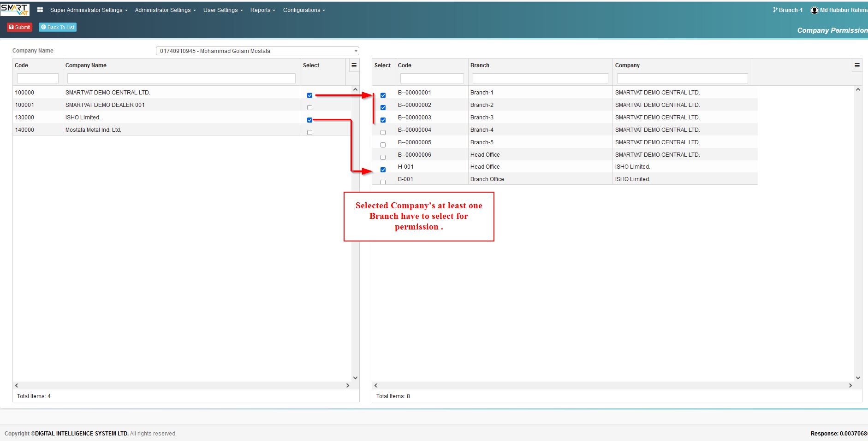The height and width of the screenshot is (441, 868).
Task: Click the Submit button
Action: point(19,27)
